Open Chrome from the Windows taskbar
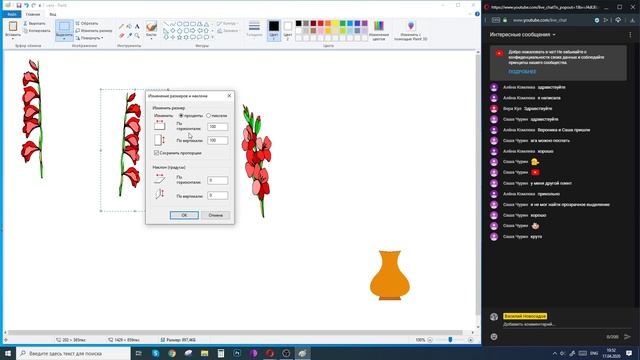 172,353
